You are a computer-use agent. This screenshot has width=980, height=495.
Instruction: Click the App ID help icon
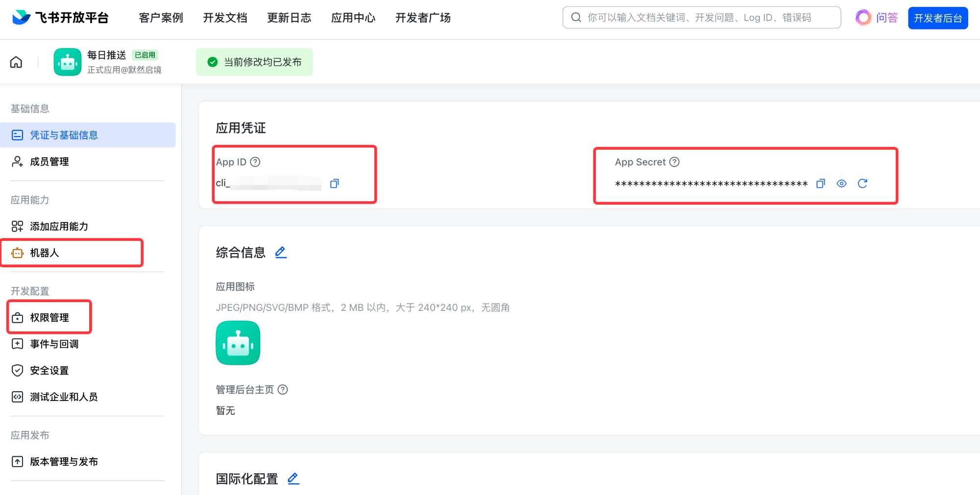(x=255, y=162)
